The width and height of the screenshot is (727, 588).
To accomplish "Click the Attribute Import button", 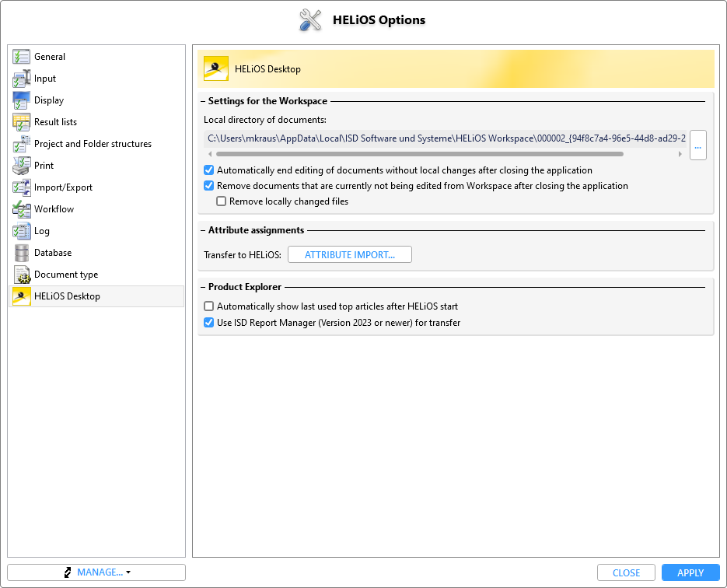I will point(350,254).
